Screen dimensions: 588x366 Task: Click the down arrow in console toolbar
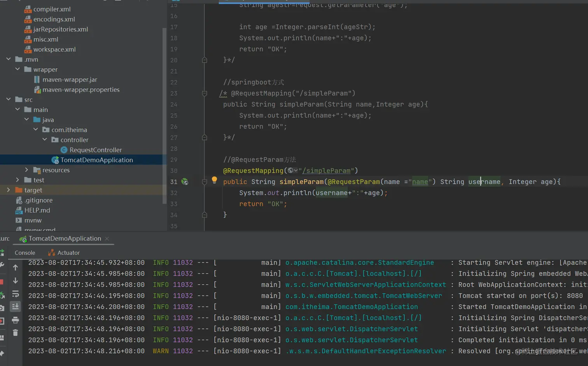(16, 280)
